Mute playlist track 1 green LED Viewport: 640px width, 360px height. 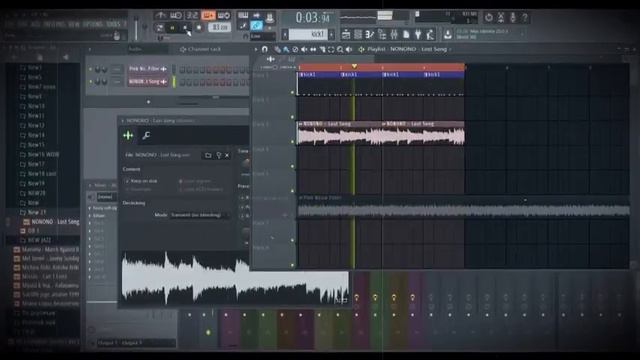(x=292, y=92)
